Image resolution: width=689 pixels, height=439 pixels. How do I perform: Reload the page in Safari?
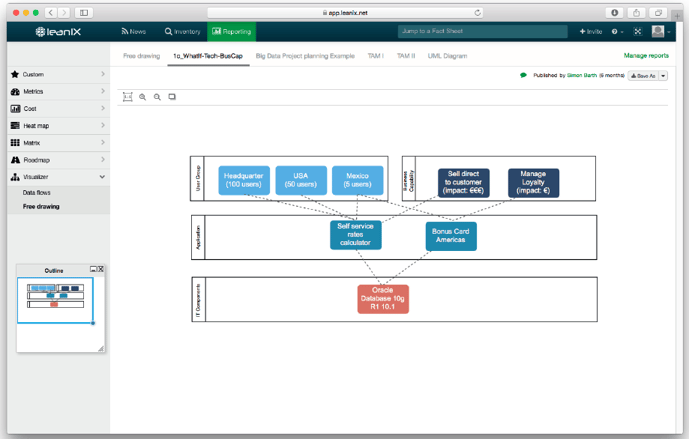[x=477, y=13]
